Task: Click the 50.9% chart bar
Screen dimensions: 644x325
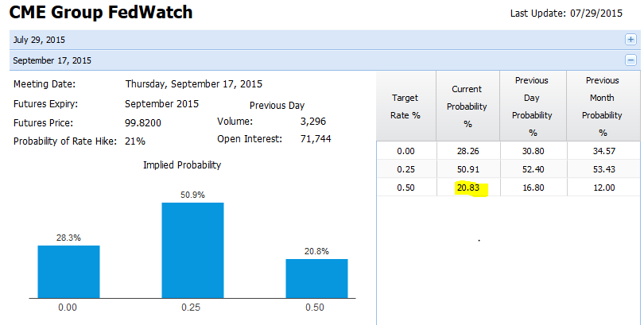Action: point(192,250)
